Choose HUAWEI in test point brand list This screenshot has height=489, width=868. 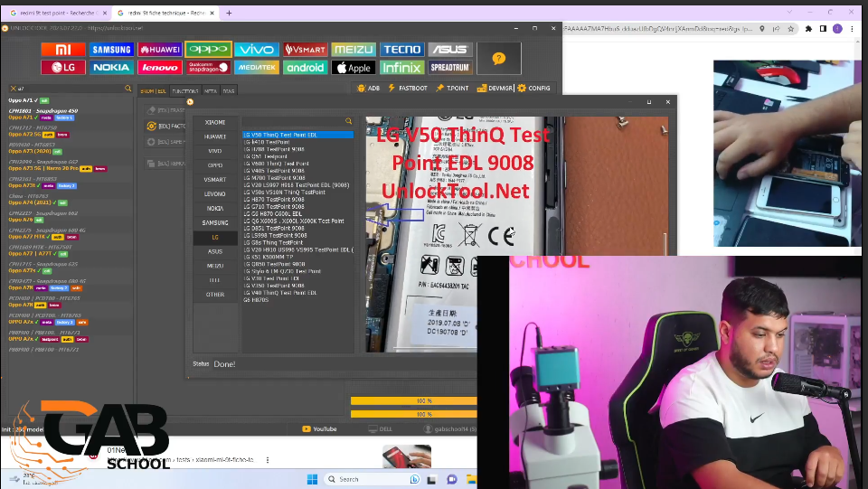click(215, 136)
